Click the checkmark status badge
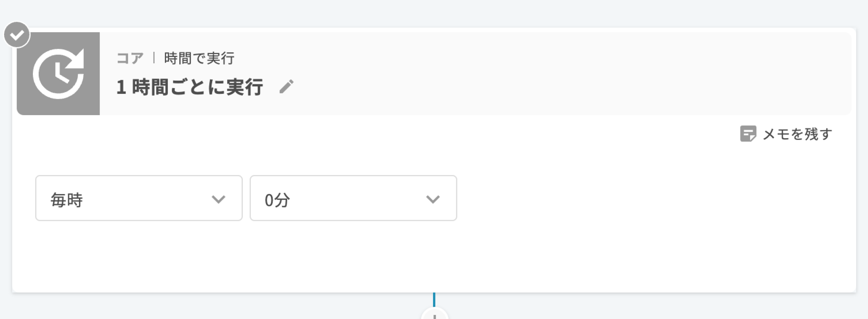This screenshot has height=319, width=868. click(17, 35)
